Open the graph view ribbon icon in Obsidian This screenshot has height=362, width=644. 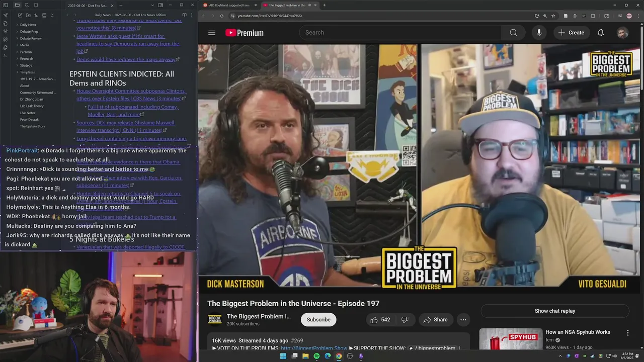click(5, 31)
